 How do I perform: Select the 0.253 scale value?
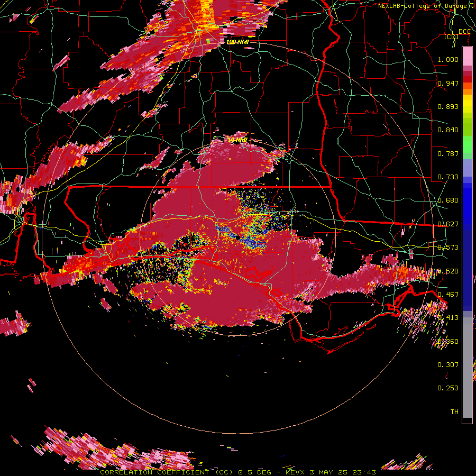point(448,388)
